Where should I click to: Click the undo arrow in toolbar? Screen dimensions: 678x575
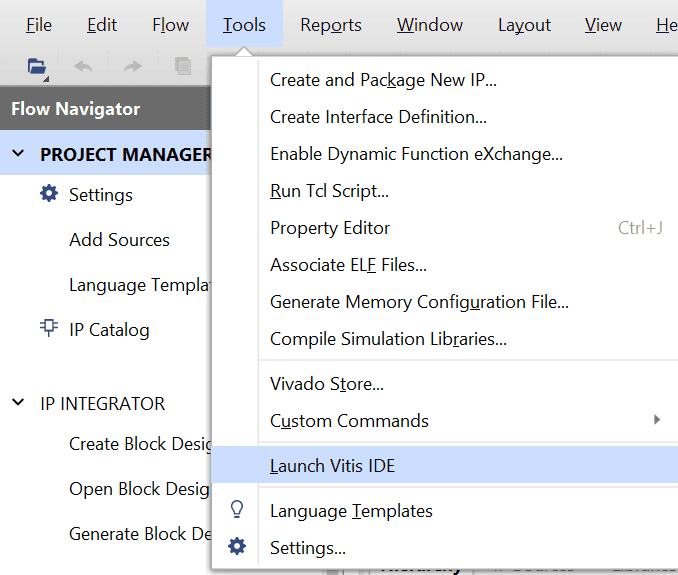[x=83, y=67]
